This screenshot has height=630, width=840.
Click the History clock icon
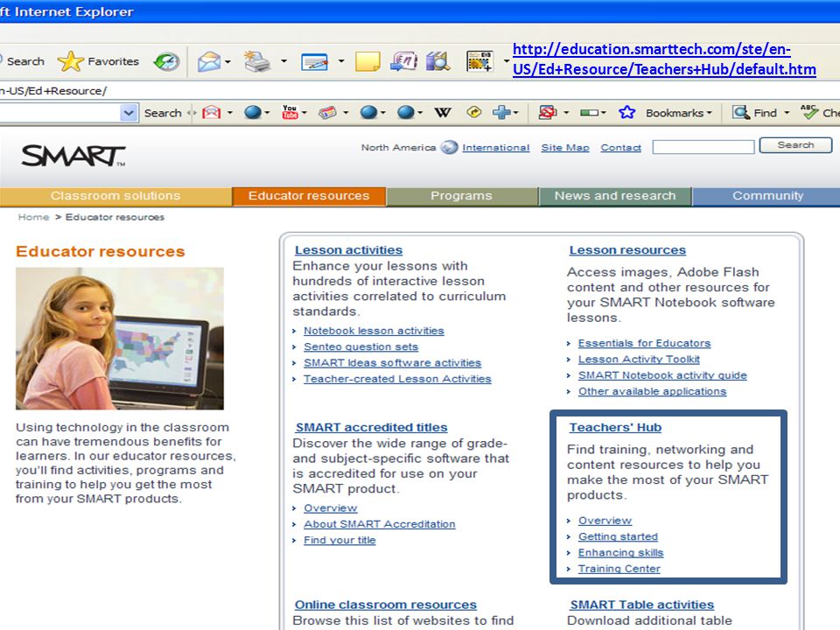(166, 61)
